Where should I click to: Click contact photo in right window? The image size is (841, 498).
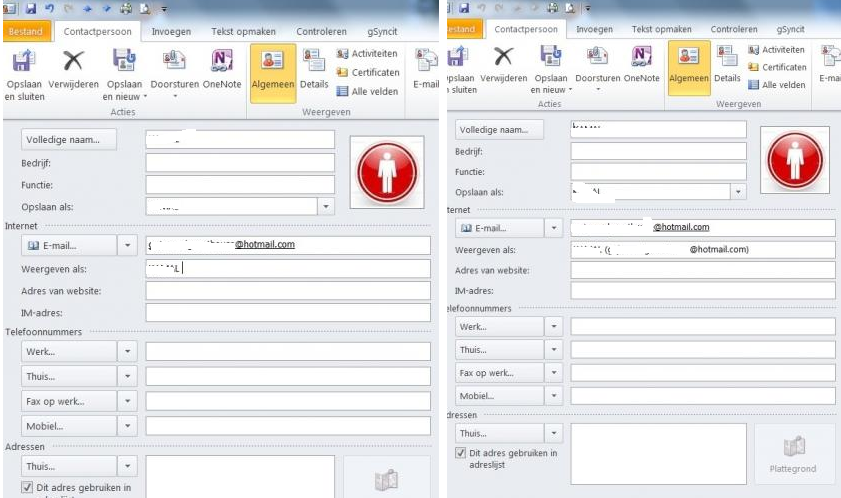click(x=794, y=159)
